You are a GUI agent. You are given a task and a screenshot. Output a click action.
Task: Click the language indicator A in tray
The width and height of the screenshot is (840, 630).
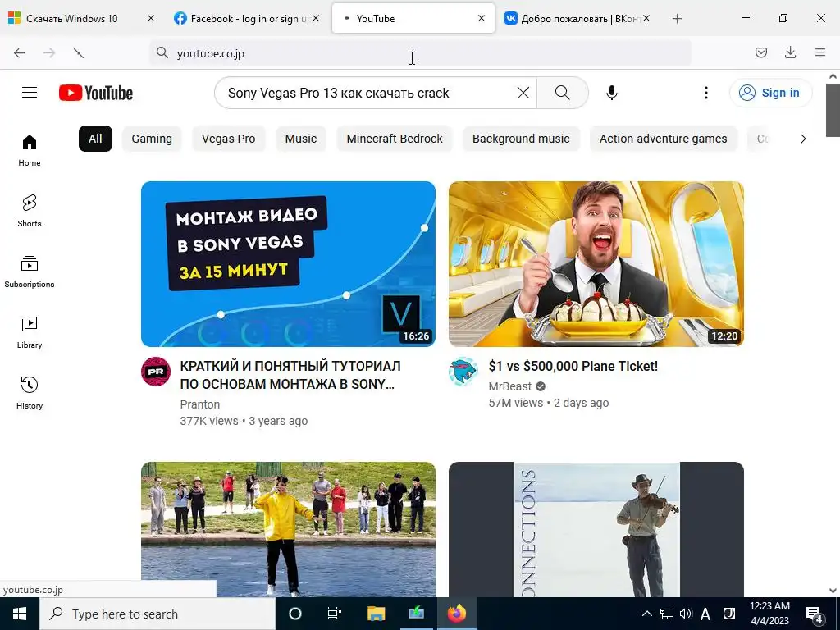point(705,614)
